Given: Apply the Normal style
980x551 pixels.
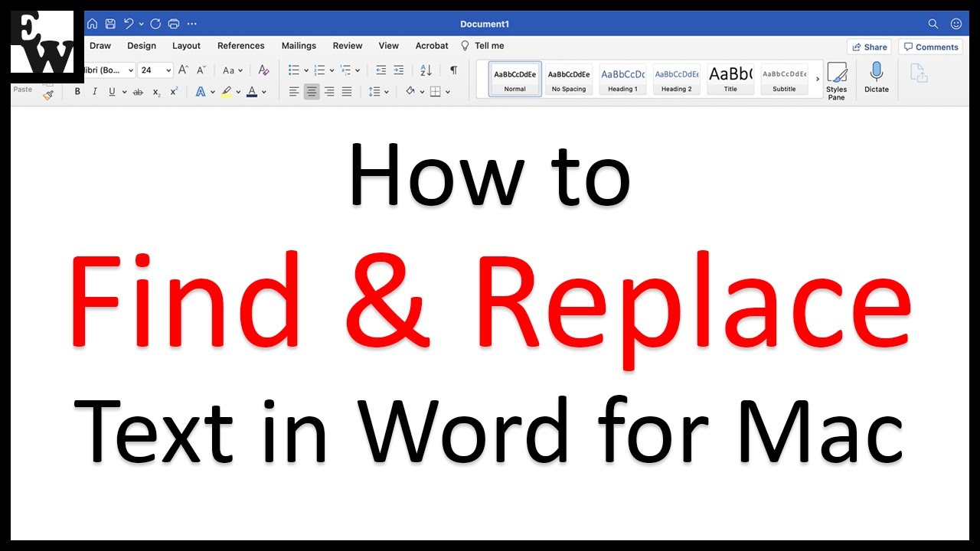Looking at the screenshot, I should 515,79.
